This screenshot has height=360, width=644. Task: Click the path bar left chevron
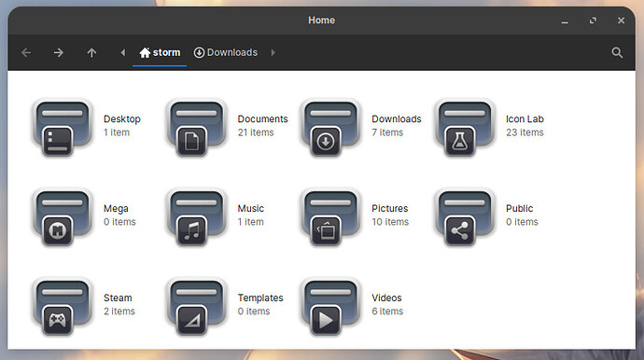[123, 52]
